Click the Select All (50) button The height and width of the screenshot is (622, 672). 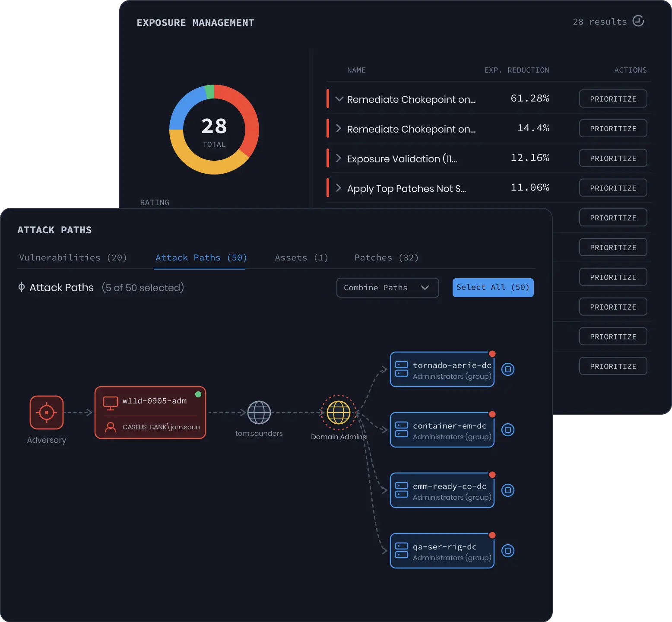[493, 288]
